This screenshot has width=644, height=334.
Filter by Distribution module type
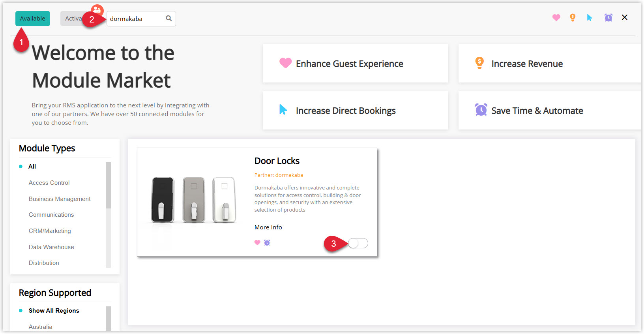(44, 263)
